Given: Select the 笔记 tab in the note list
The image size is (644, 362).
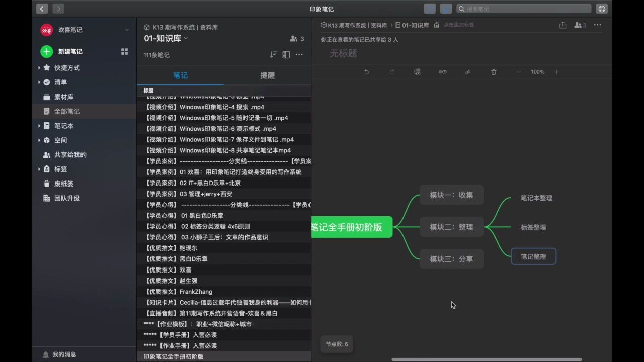Looking at the screenshot, I should (x=180, y=75).
